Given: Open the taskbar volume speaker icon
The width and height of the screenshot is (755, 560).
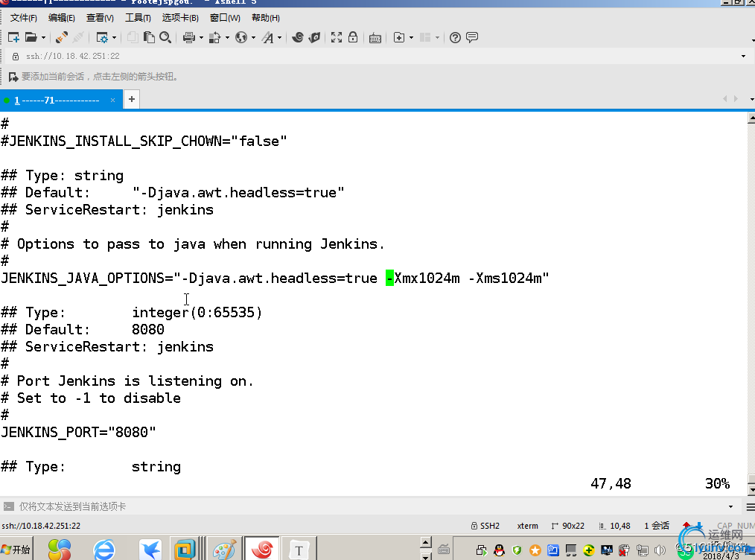Looking at the screenshot, I should 660,550.
